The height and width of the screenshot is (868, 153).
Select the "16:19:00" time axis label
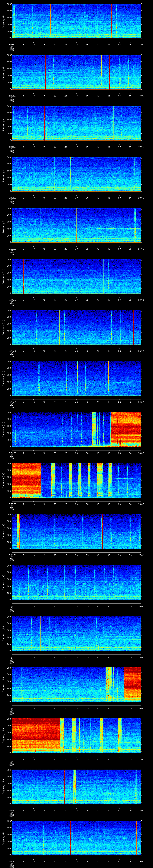(x=12, y=197)
